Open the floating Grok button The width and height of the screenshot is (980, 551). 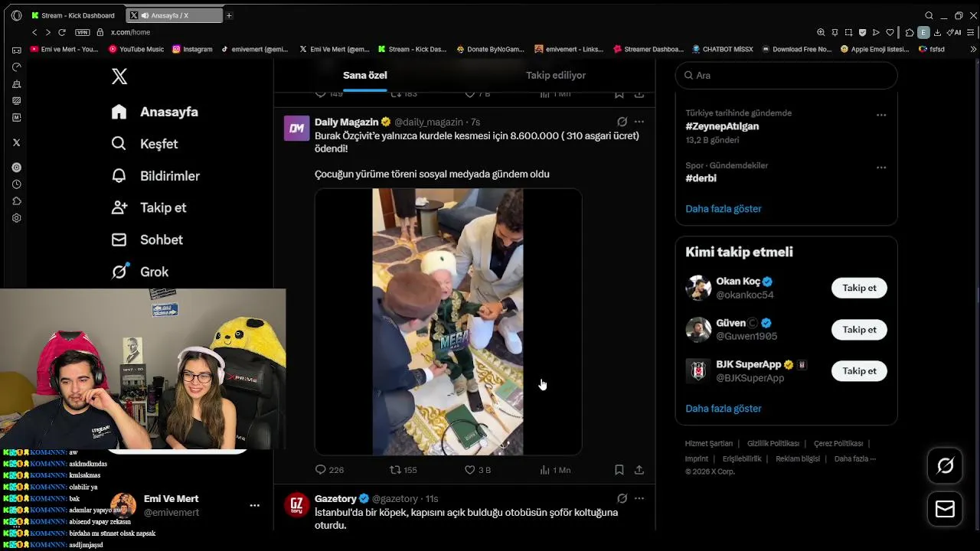(x=945, y=465)
